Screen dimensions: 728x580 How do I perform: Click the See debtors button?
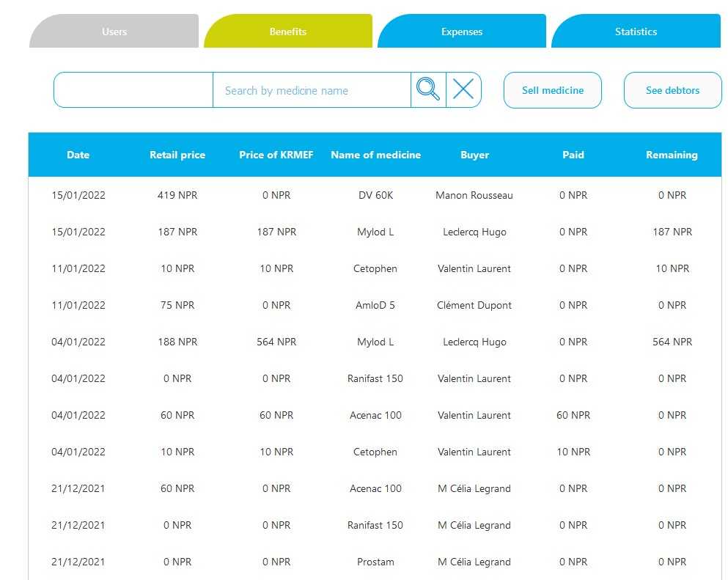pos(672,90)
